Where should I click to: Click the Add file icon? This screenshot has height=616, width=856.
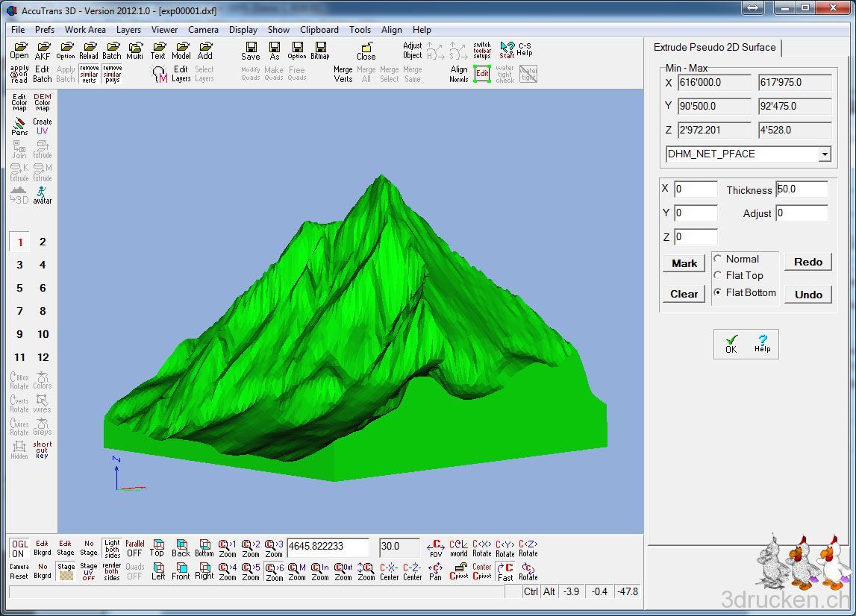[x=204, y=51]
